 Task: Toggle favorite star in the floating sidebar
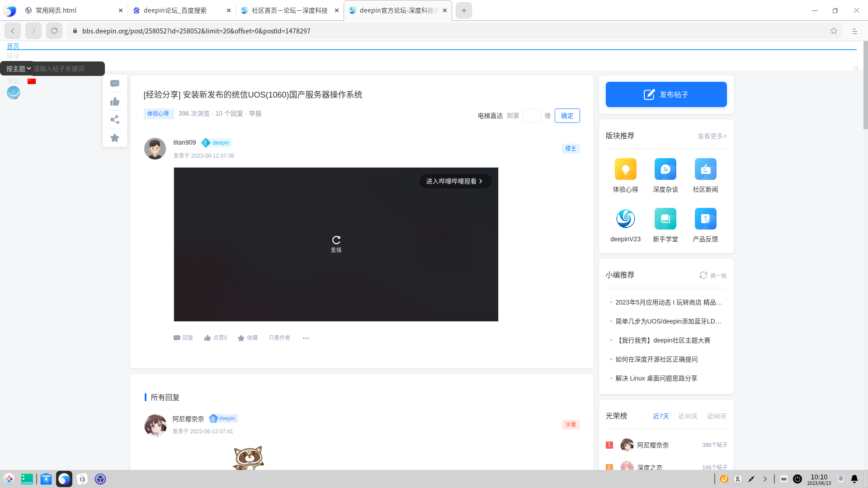coord(114,137)
